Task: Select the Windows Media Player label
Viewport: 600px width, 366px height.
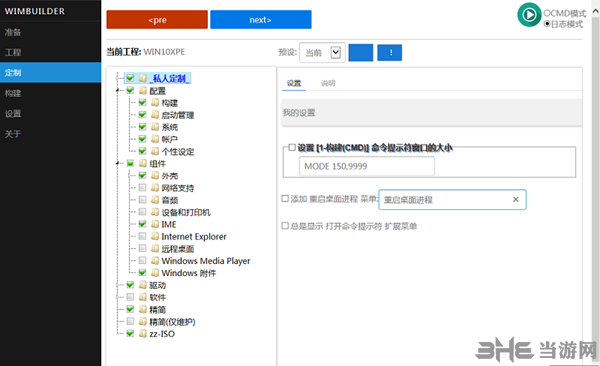Action: (206, 261)
